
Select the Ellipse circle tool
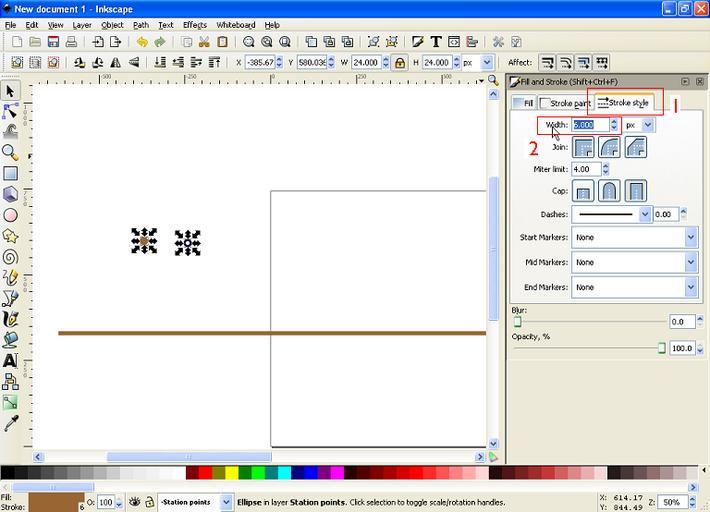click(10, 215)
